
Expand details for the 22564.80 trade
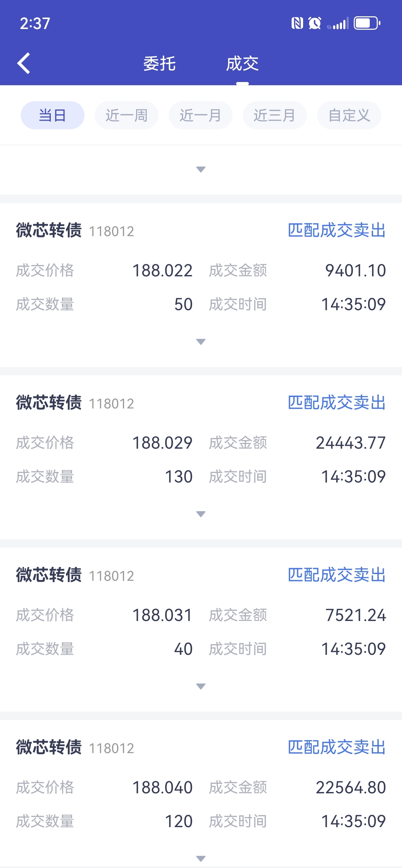click(x=201, y=858)
